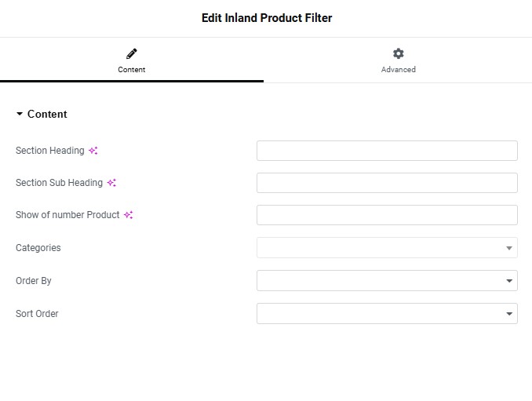Click the Categories field label
Viewport: 532px width, 401px height.
[x=38, y=248]
